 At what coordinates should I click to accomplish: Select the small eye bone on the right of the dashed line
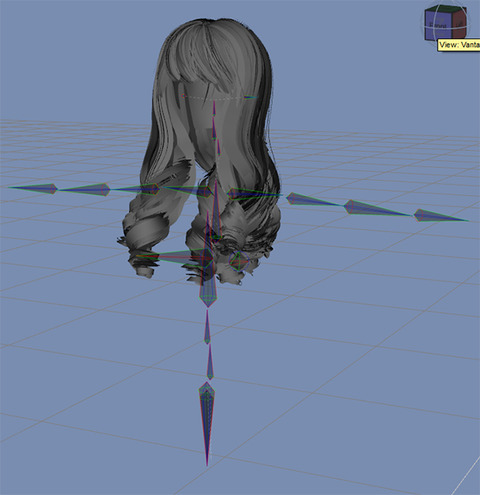tap(250, 97)
